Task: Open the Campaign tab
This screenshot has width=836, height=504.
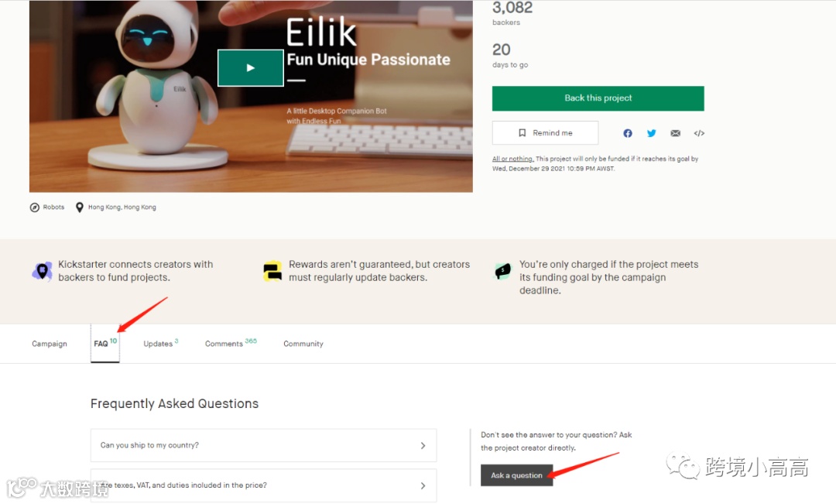Action: (50, 344)
